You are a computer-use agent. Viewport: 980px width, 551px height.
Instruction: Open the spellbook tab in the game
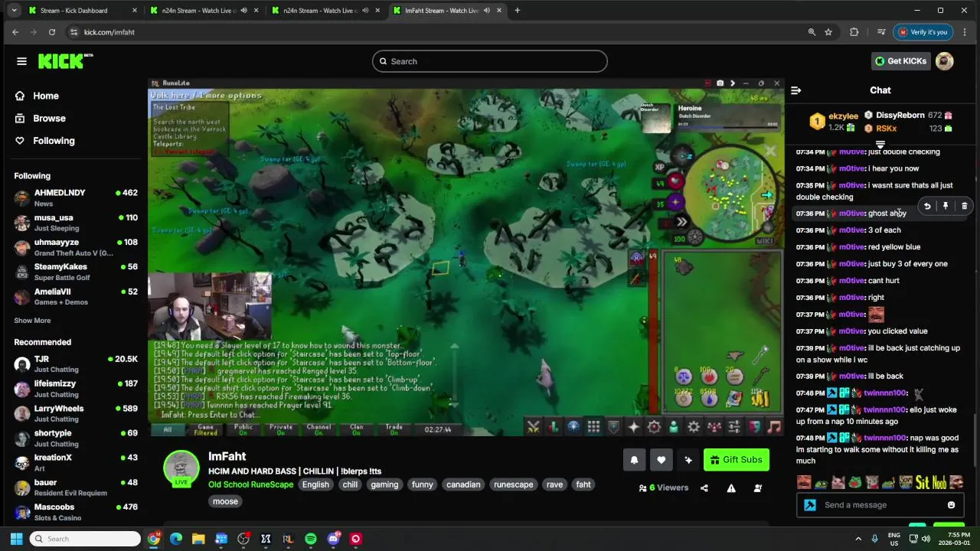point(654,426)
